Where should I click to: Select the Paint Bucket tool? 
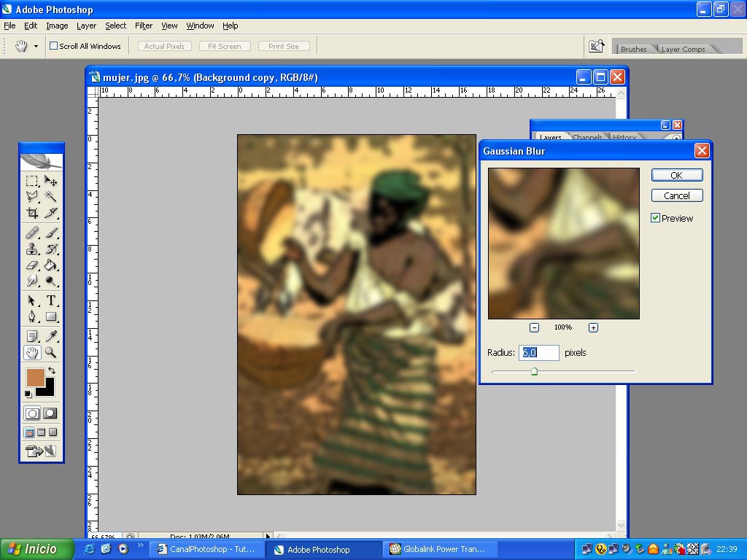pos(50,265)
